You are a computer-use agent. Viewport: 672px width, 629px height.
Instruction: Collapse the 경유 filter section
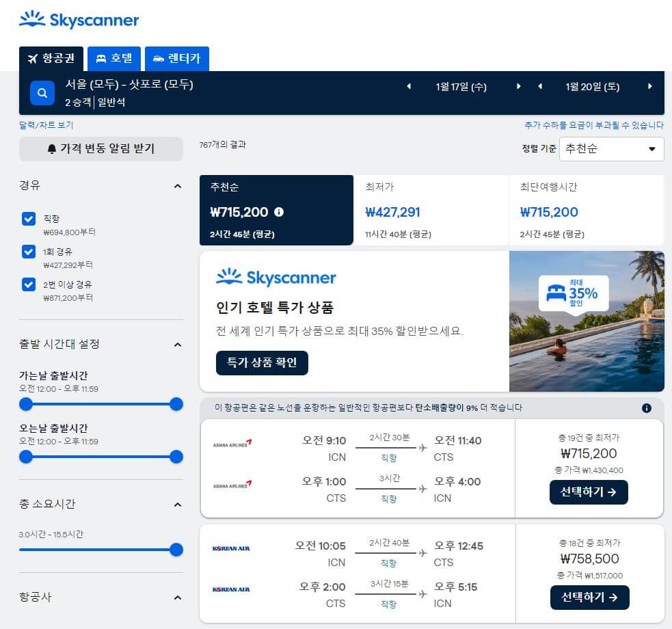178,185
